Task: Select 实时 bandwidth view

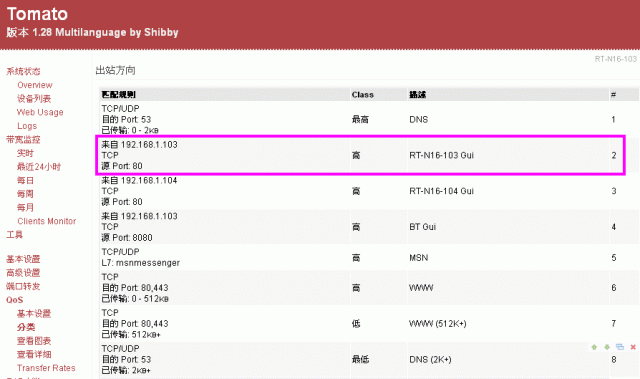Action: (x=25, y=153)
